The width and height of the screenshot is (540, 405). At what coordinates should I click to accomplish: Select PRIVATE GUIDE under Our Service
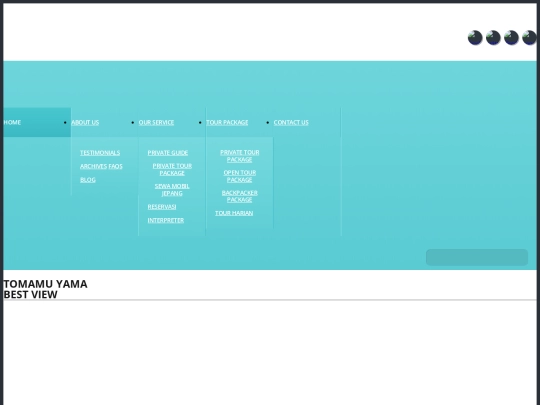(x=168, y=153)
